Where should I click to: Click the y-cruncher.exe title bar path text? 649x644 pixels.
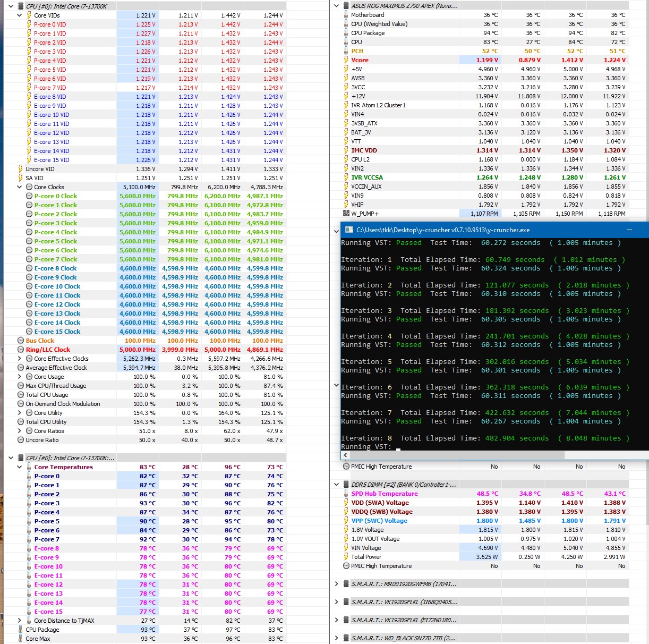[443, 230]
